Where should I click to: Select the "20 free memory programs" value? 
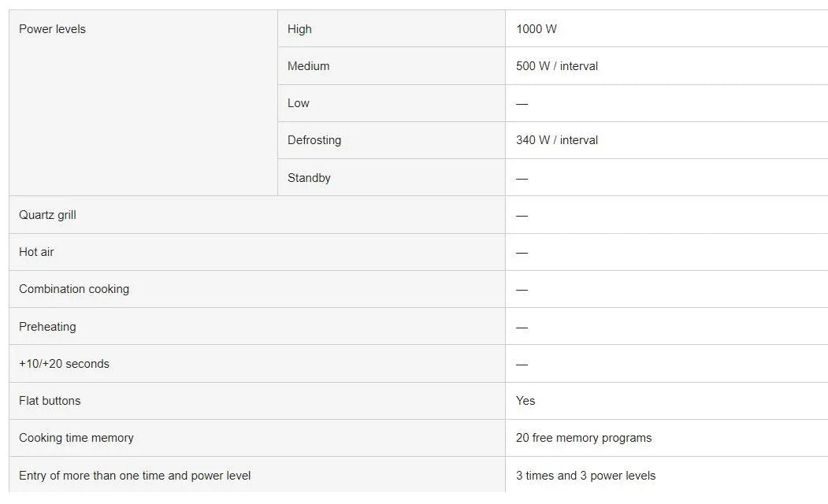[x=584, y=438]
